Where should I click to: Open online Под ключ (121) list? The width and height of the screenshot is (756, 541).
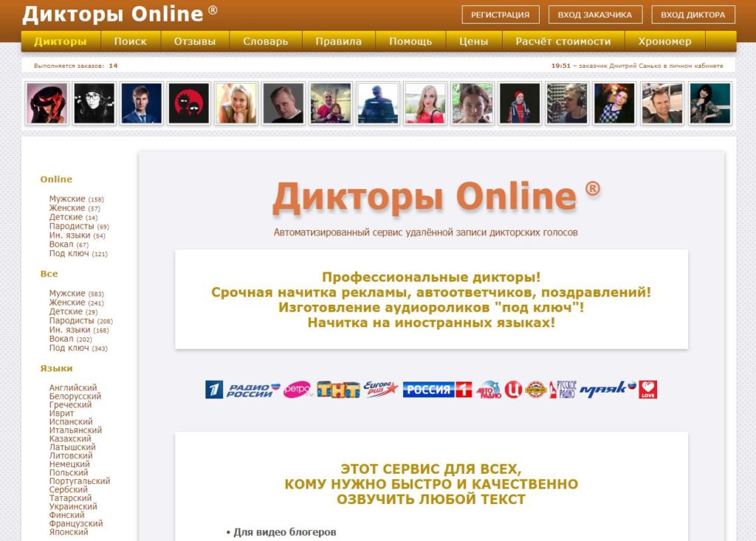click(78, 254)
